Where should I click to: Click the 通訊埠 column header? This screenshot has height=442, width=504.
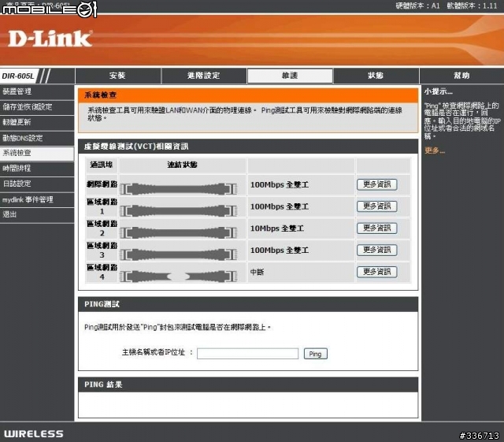click(x=102, y=165)
